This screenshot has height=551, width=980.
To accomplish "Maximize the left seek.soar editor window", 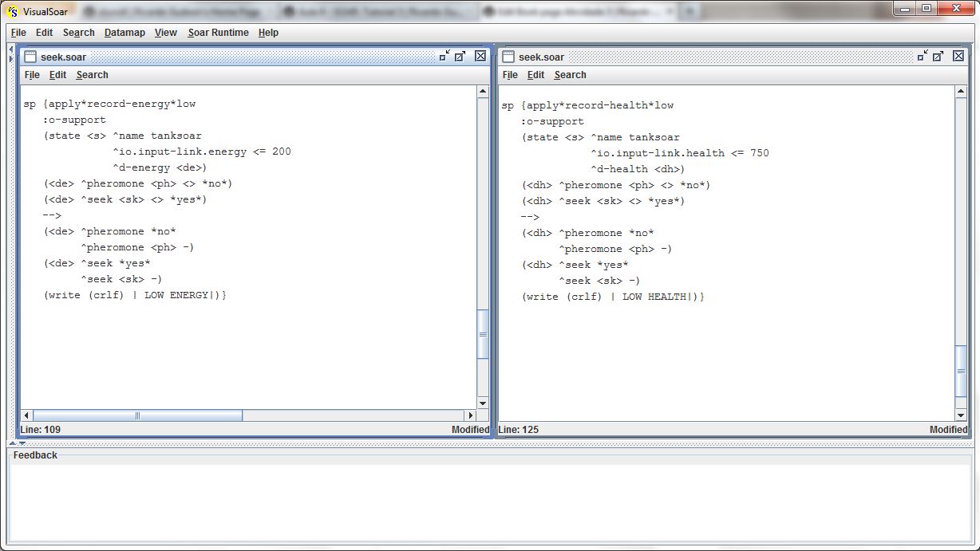I will click(x=460, y=56).
